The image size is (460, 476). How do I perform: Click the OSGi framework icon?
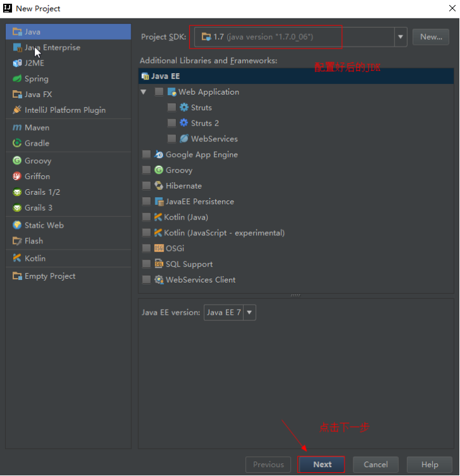159,248
